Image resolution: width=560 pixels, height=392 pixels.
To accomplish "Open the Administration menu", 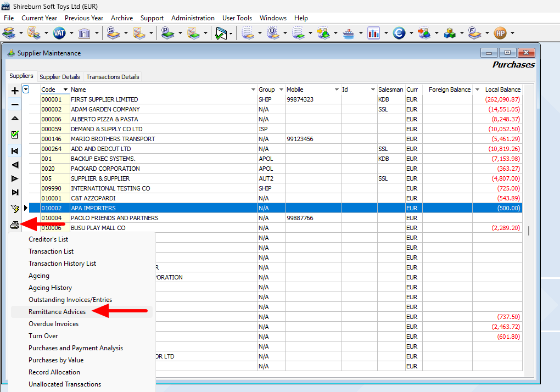I will click(193, 18).
